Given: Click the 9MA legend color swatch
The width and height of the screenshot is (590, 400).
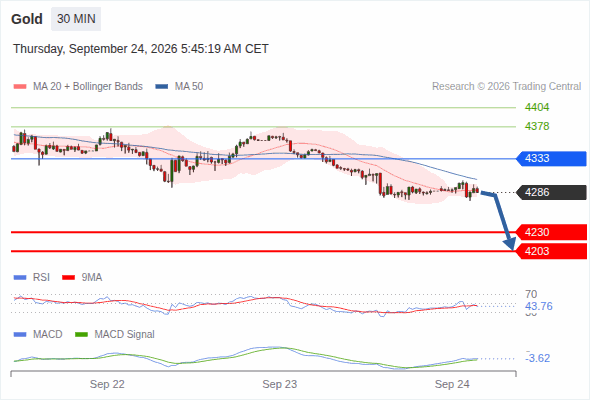Looking at the screenshot, I should (68, 278).
